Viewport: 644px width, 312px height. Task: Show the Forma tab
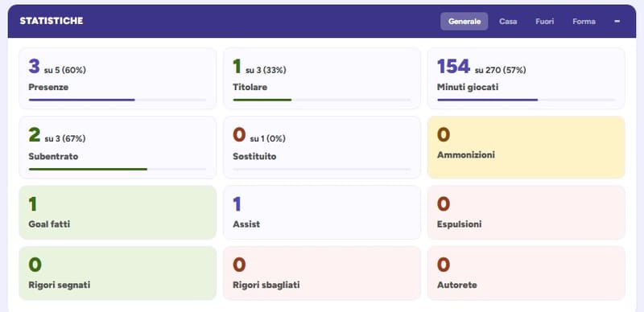click(x=584, y=22)
